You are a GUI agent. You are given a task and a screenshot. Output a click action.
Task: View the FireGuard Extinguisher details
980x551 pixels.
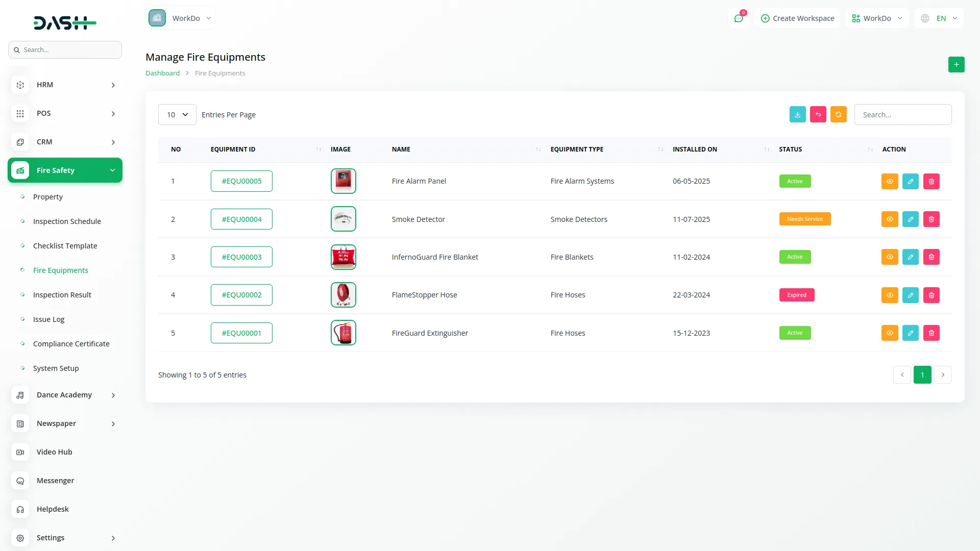pyautogui.click(x=889, y=333)
